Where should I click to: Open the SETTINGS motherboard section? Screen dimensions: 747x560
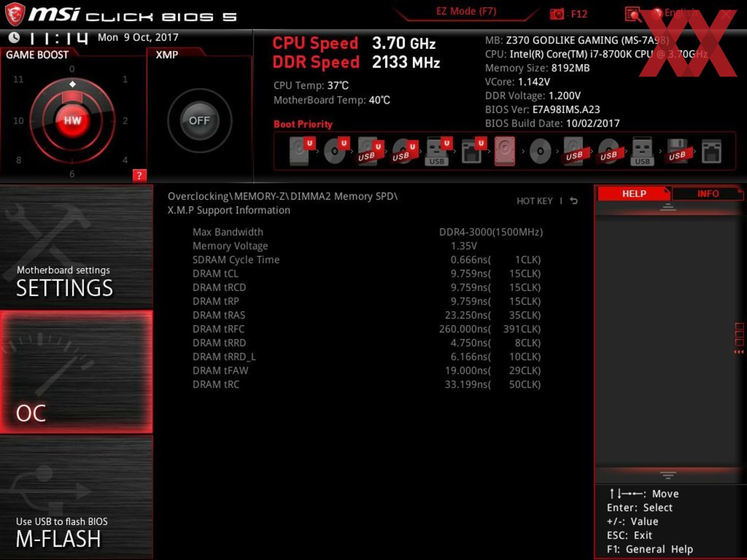(76, 247)
